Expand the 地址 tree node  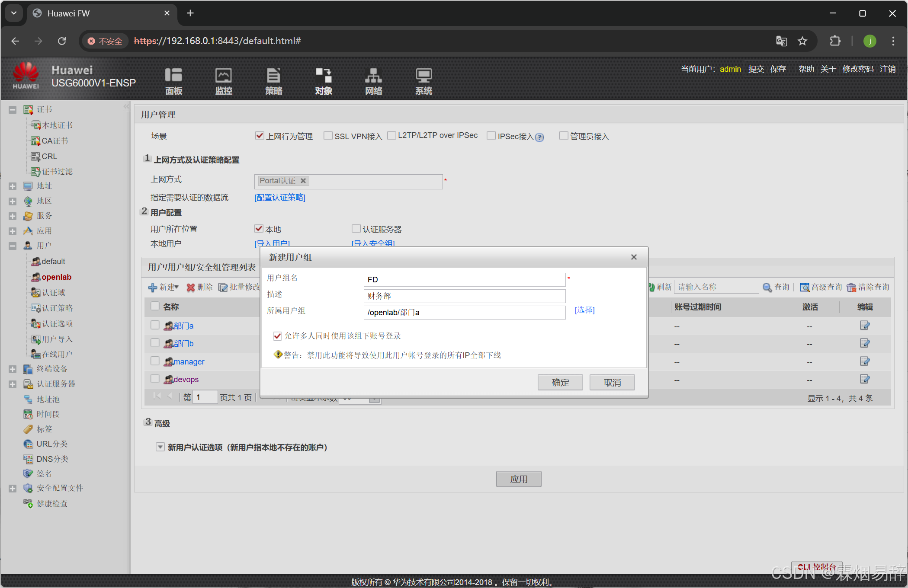13,186
